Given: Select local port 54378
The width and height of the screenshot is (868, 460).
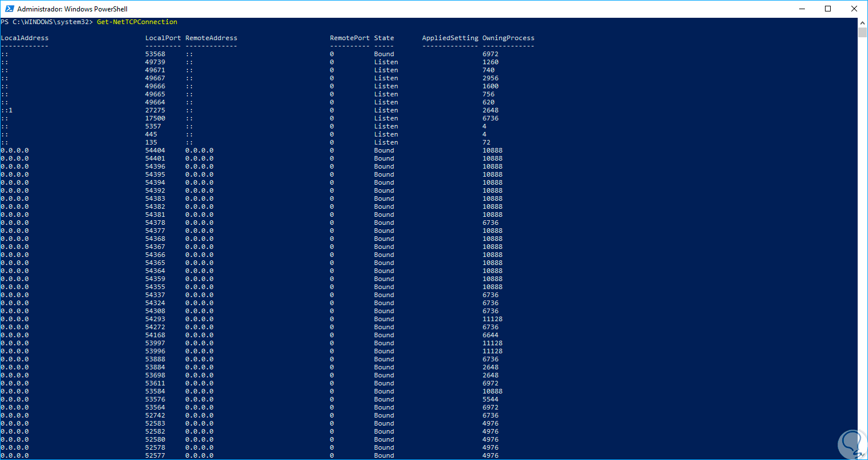Looking at the screenshot, I should (x=155, y=223).
